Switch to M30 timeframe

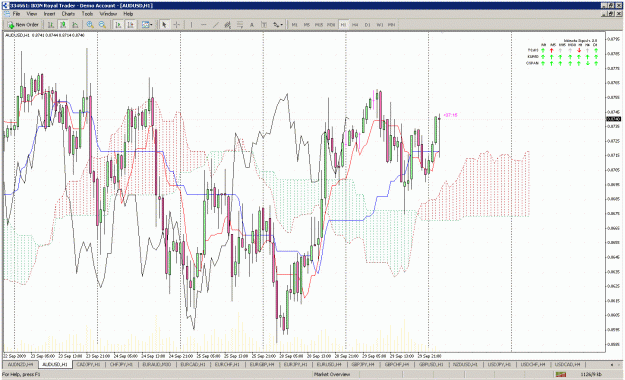[x=331, y=25]
